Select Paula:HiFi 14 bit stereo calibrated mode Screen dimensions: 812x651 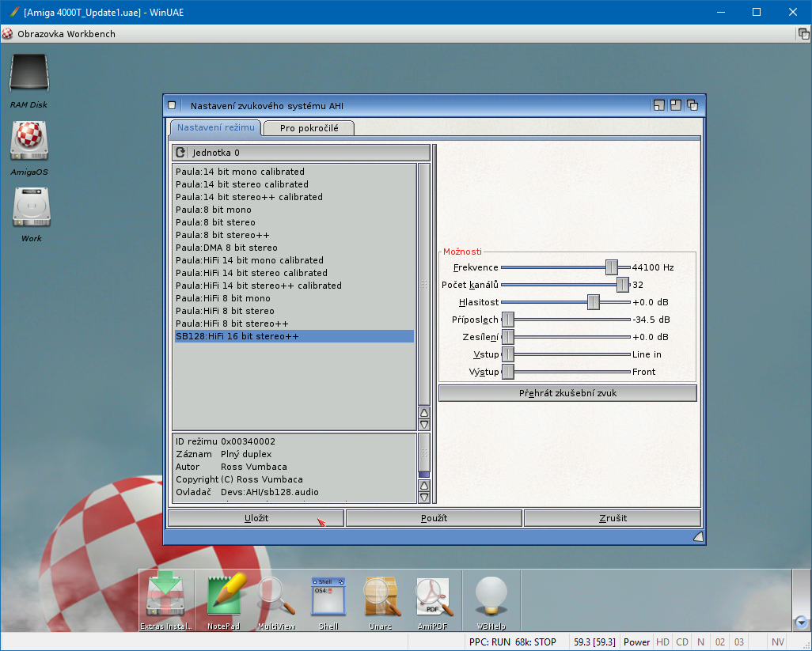coord(251,273)
